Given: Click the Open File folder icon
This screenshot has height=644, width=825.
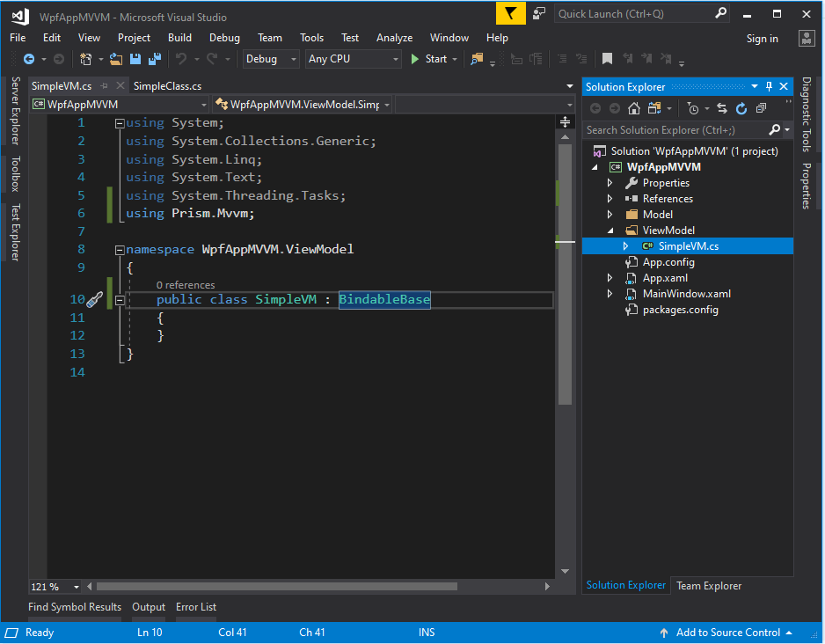Looking at the screenshot, I should pyautogui.click(x=116, y=59).
